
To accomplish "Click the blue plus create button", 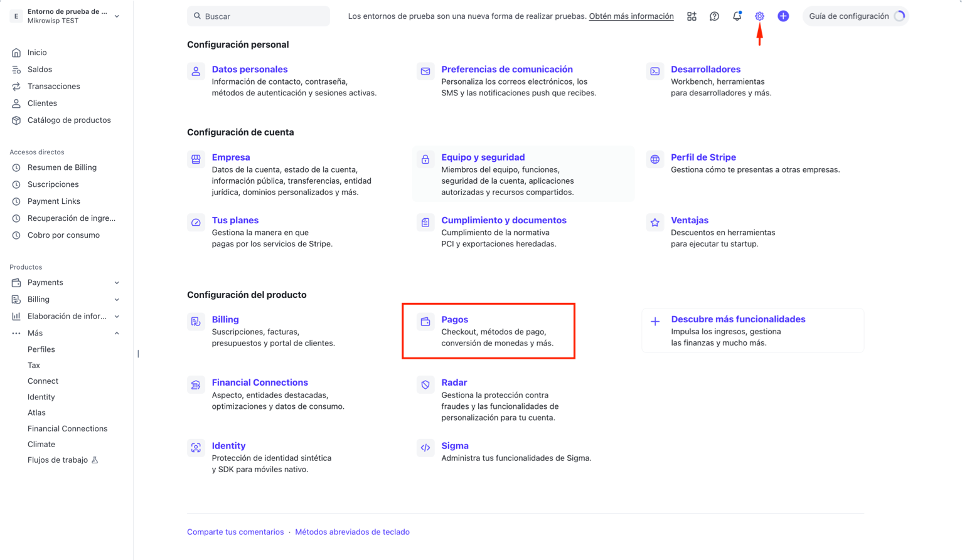I will click(783, 16).
